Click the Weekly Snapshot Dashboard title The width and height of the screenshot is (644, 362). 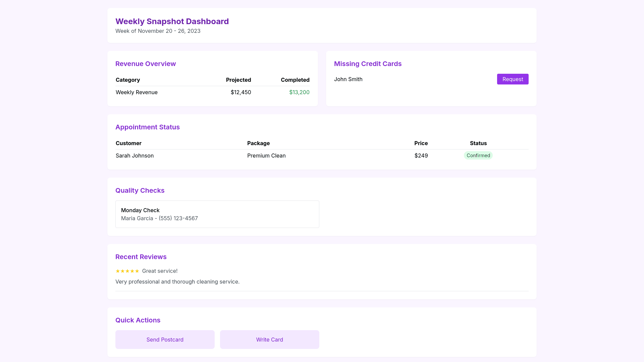pyautogui.click(x=172, y=21)
